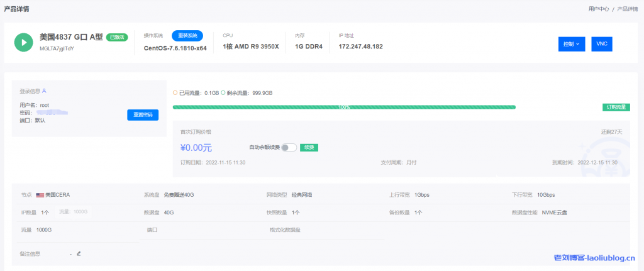This screenshot has width=644, height=271.
Task: Click the green traffic usage progress bar
Action: click(344, 107)
